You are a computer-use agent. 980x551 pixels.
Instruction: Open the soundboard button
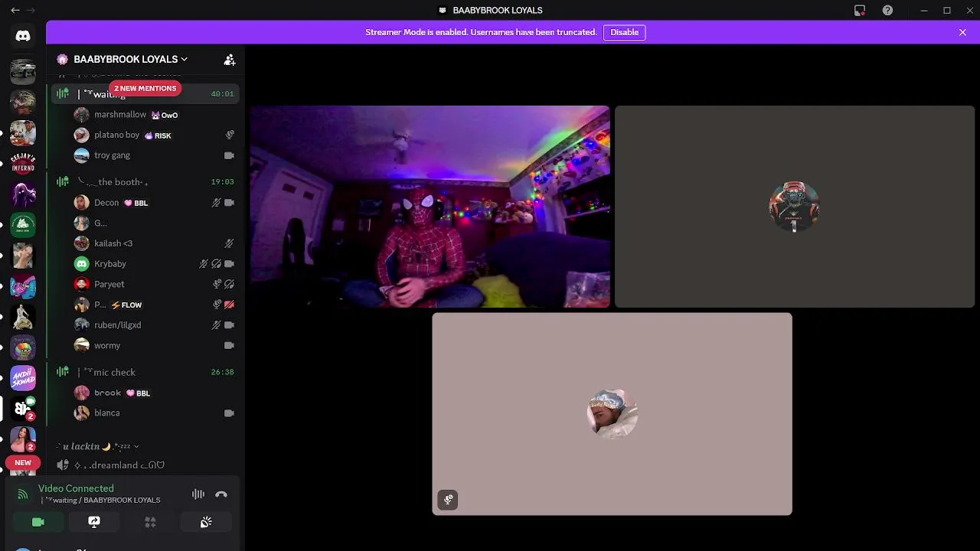pyautogui.click(x=206, y=522)
